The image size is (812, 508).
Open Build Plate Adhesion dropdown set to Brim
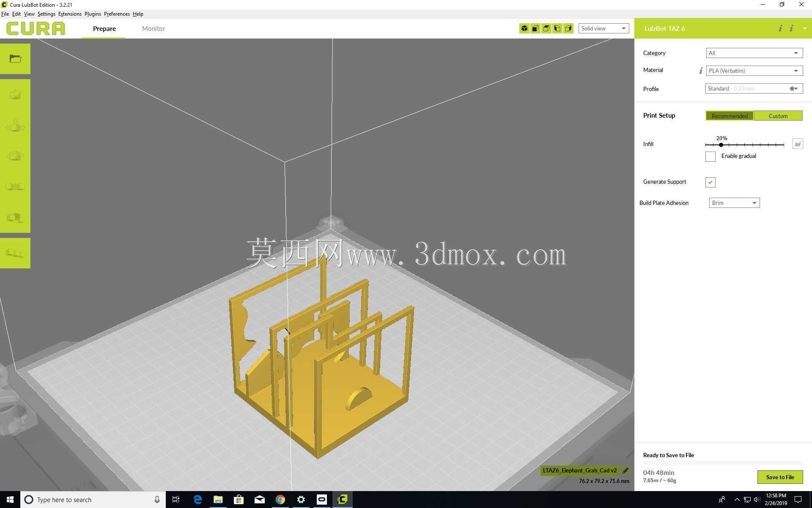[x=734, y=203]
